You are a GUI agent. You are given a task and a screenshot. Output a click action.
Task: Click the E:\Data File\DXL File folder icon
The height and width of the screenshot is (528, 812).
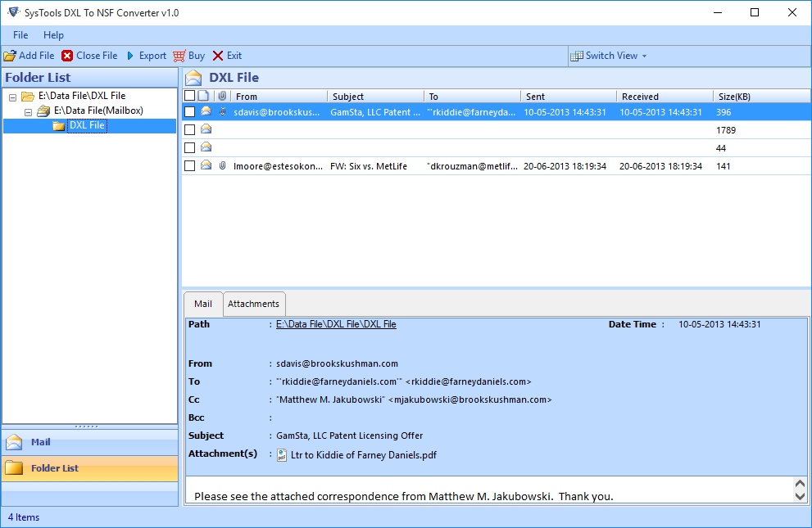[28, 97]
